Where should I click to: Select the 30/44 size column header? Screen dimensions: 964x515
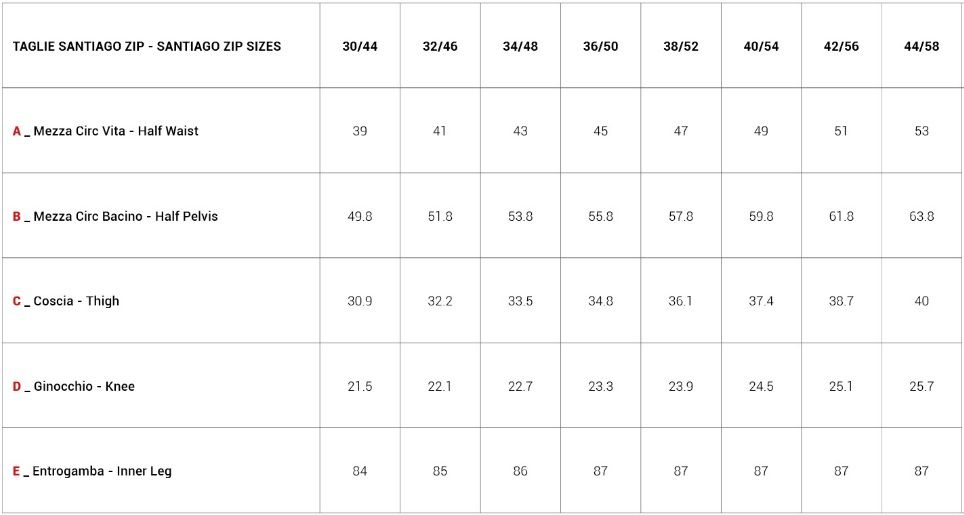[x=360, y=47]
